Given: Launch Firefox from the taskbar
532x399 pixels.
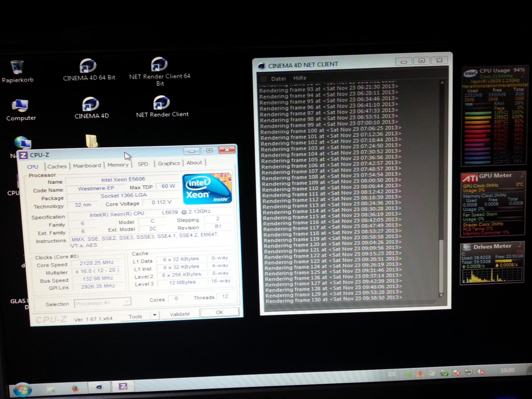Looking at the screenshot, I should point(75,388).
